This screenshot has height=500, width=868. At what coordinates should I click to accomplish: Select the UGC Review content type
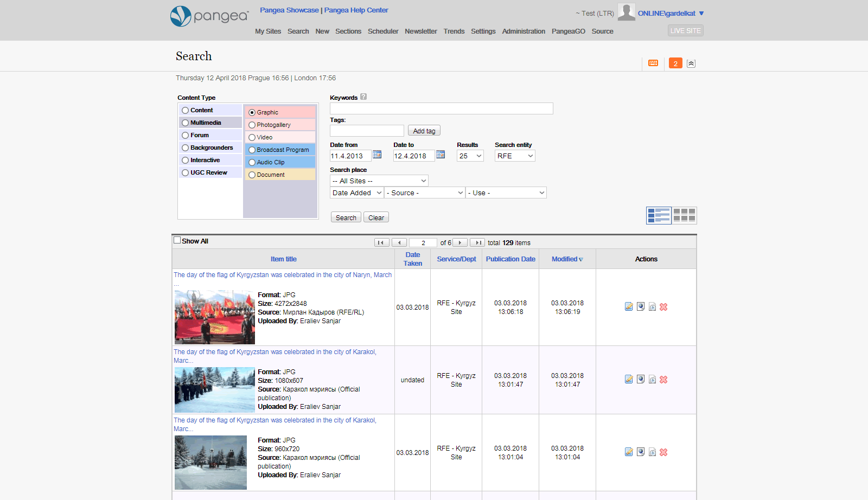pos(186,173)
